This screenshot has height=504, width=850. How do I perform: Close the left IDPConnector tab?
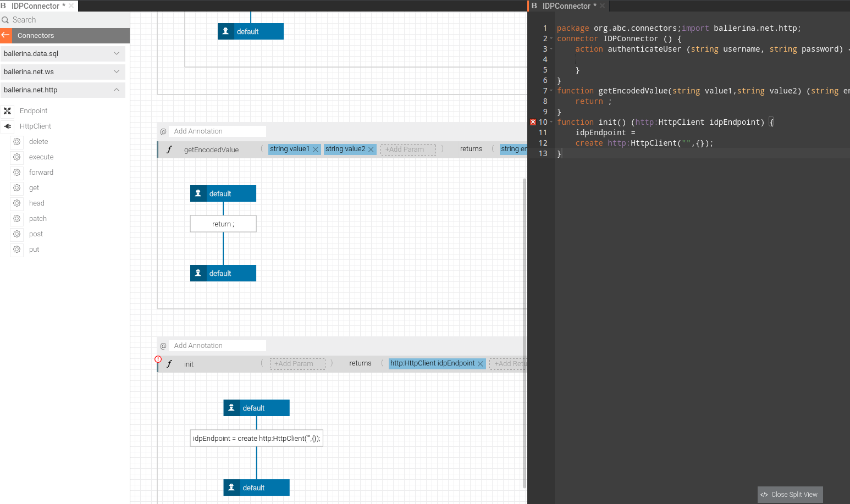coord(71,6)
